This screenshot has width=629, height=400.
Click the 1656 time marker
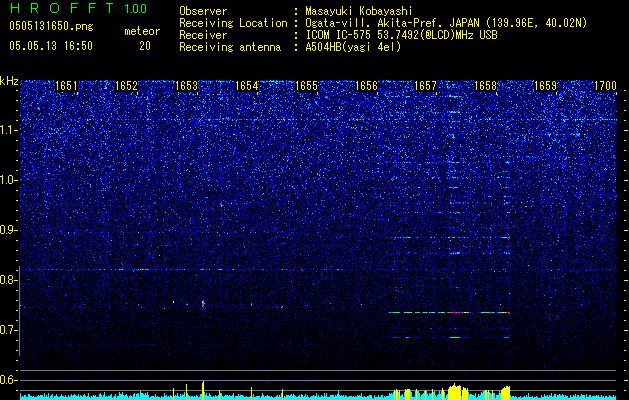click(366, 85)
